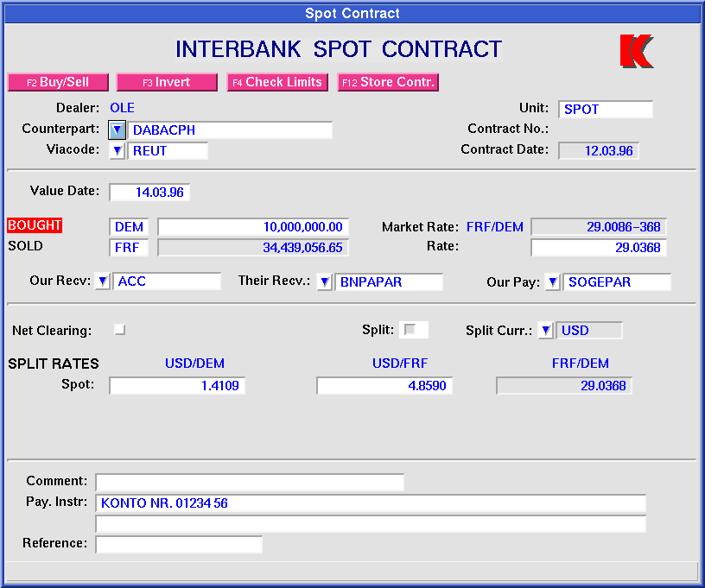Click the FRF/DEM split rate heading

coord(581,363)
